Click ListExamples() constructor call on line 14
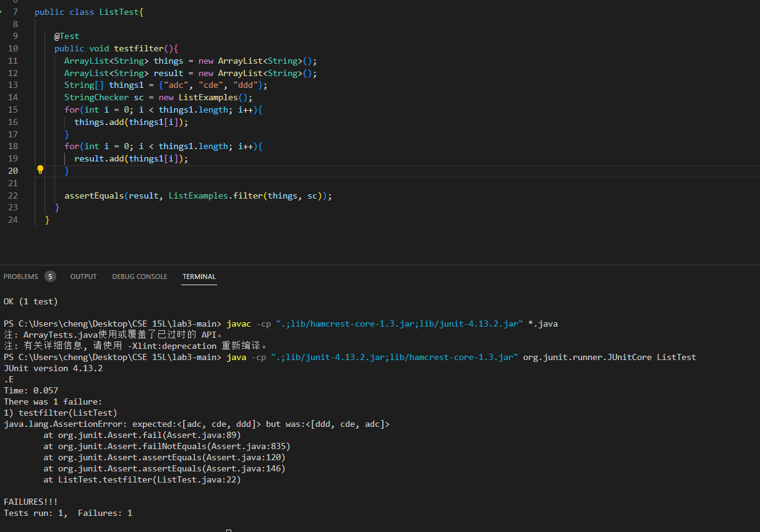Viewport: 760px width, 532px height. click(213, 97)
